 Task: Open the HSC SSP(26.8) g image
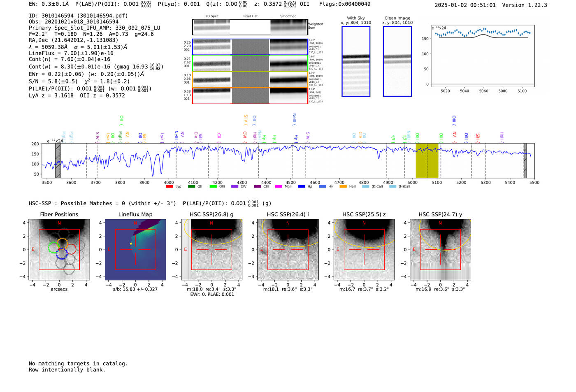click(211, 250)
